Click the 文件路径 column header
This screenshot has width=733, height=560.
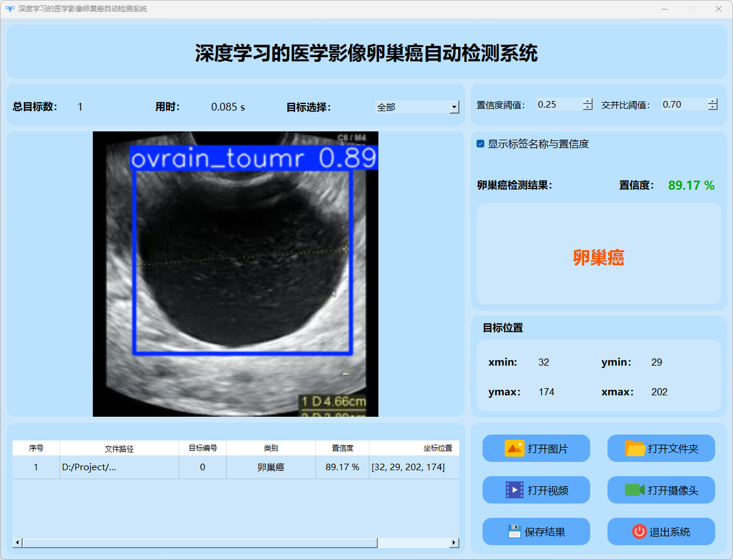point(119,448)
